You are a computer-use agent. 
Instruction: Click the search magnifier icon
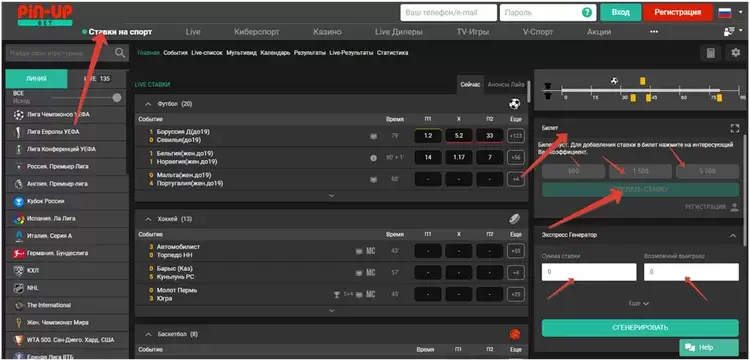click(120, 53)
